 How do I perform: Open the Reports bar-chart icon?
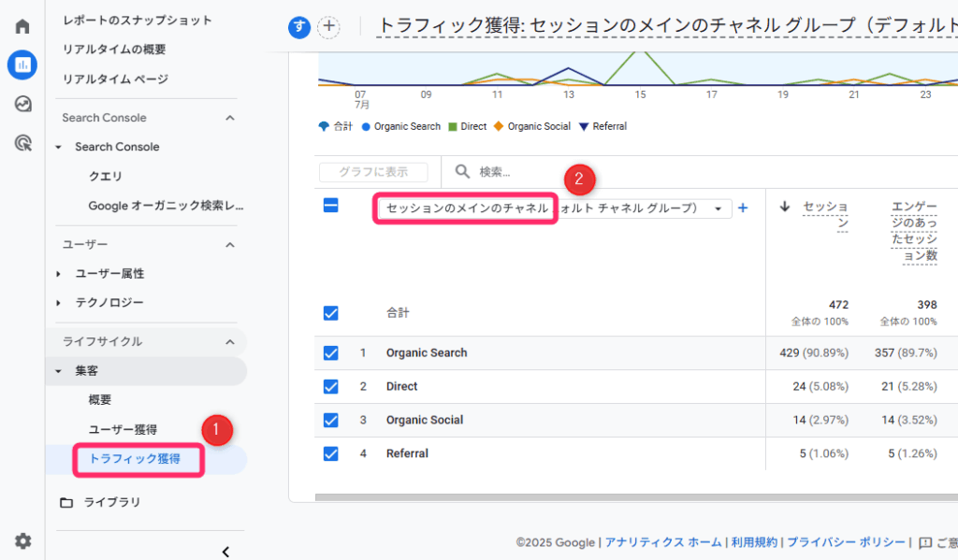(x=22, y=65)
